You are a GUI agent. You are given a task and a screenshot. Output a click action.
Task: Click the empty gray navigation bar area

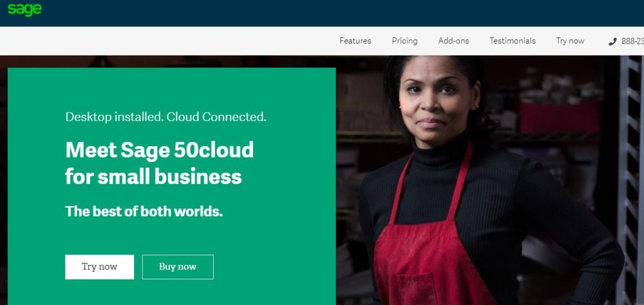(165, 41)
